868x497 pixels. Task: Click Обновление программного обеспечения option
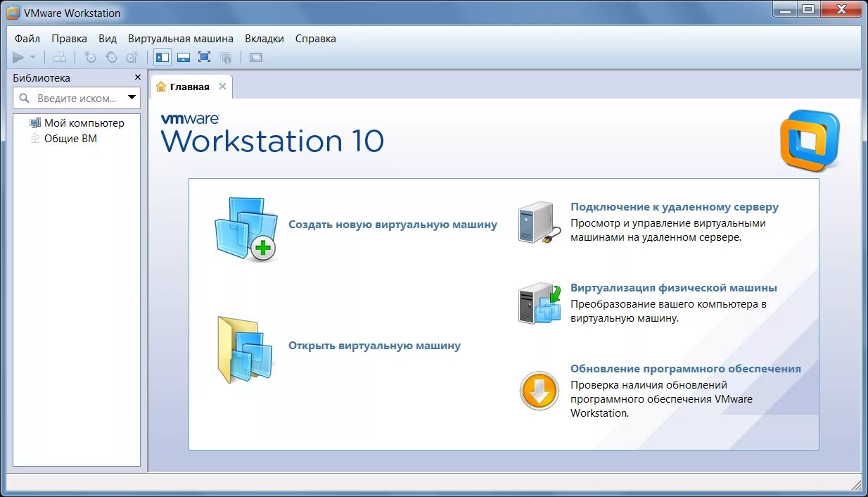click(x=686, y=368)
